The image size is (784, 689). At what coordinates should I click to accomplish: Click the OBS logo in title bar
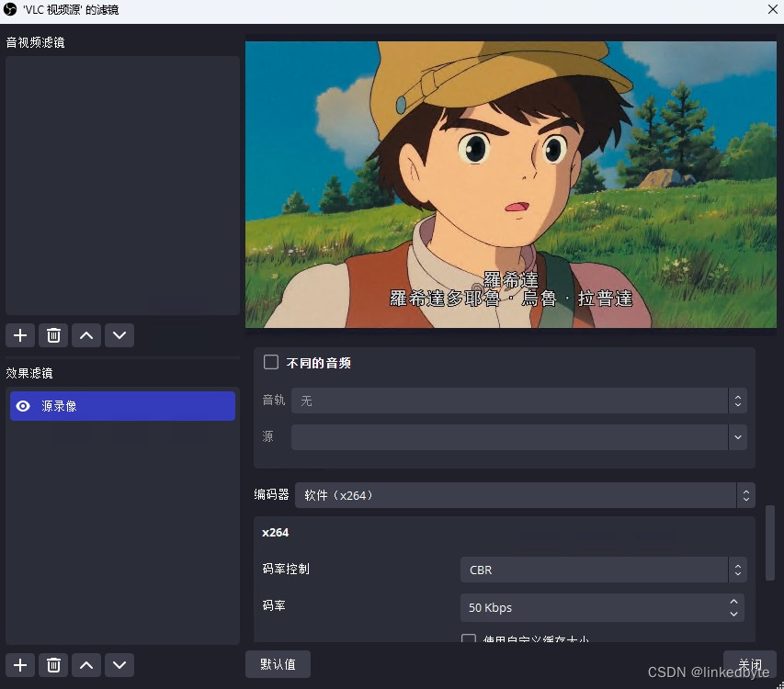tap(10, 9)
